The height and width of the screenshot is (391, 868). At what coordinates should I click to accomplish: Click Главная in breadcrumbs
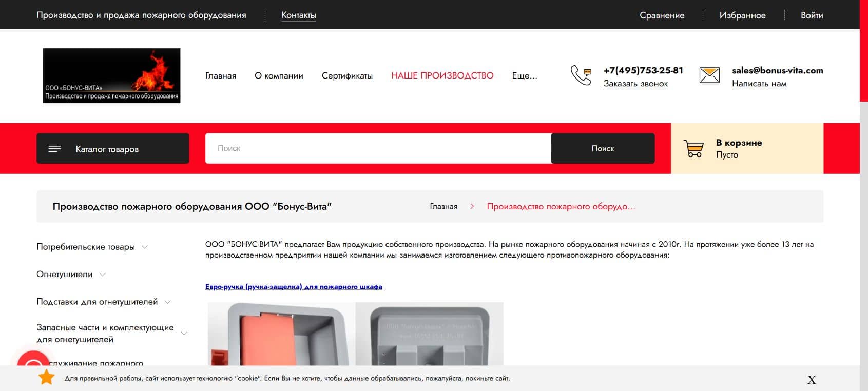(443, 206)
